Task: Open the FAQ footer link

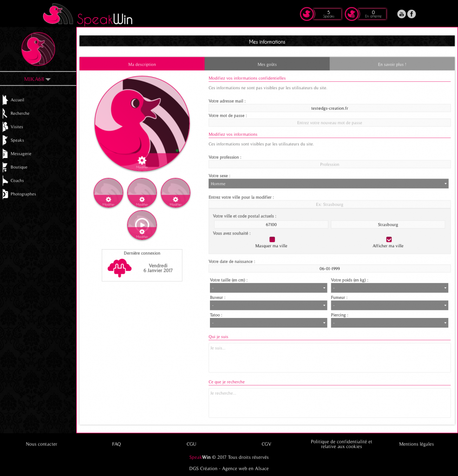Action: [116, 444]
